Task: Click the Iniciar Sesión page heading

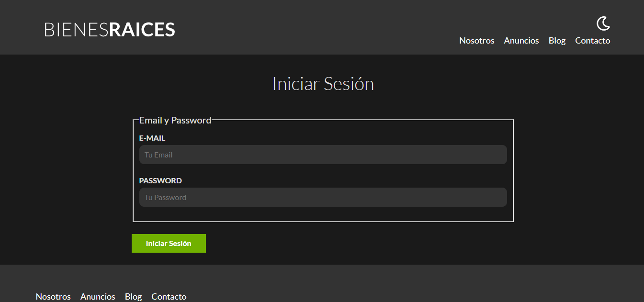Action: pyautogui.click(x=323, y=84)
